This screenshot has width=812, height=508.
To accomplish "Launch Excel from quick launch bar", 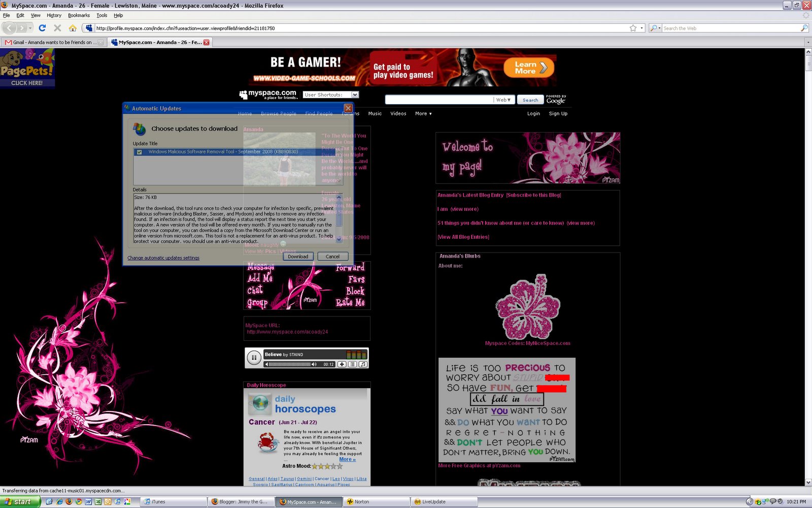I will tap(98, 501).
